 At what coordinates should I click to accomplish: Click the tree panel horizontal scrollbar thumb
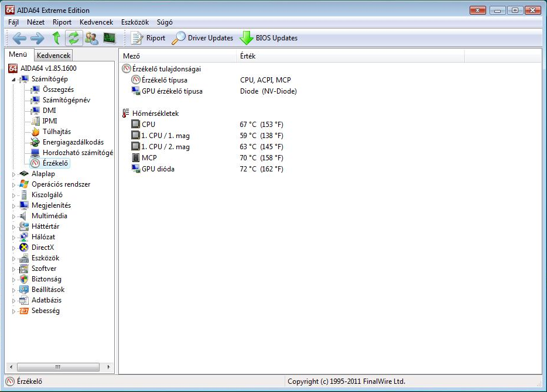point(58,367)
